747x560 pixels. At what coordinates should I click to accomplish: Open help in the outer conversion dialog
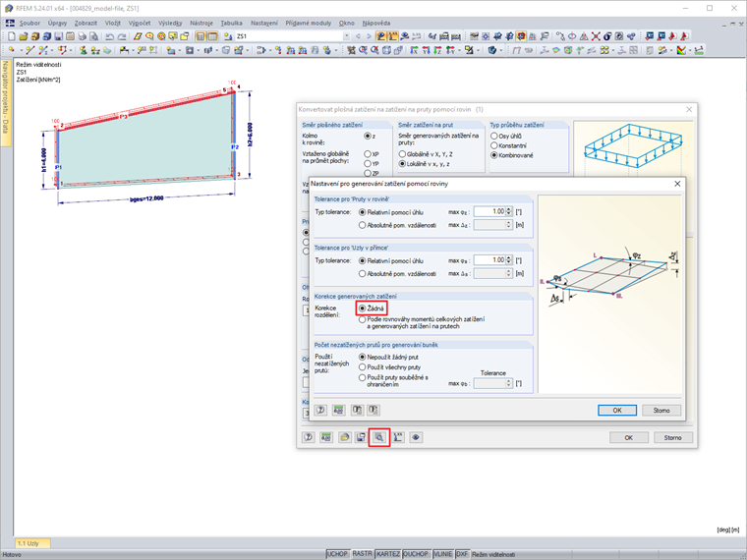[309, 437]
